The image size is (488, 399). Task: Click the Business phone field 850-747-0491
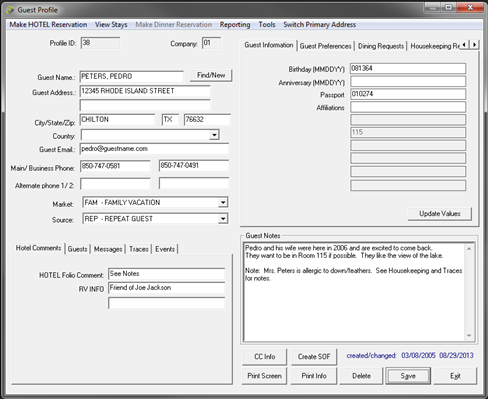click(194, 166)
